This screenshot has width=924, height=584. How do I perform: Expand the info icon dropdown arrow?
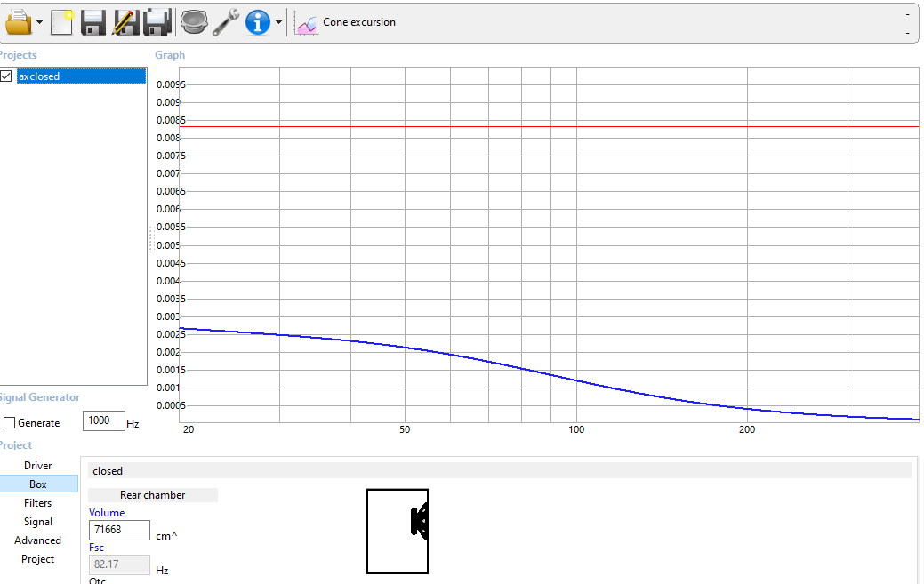point(278,23)
